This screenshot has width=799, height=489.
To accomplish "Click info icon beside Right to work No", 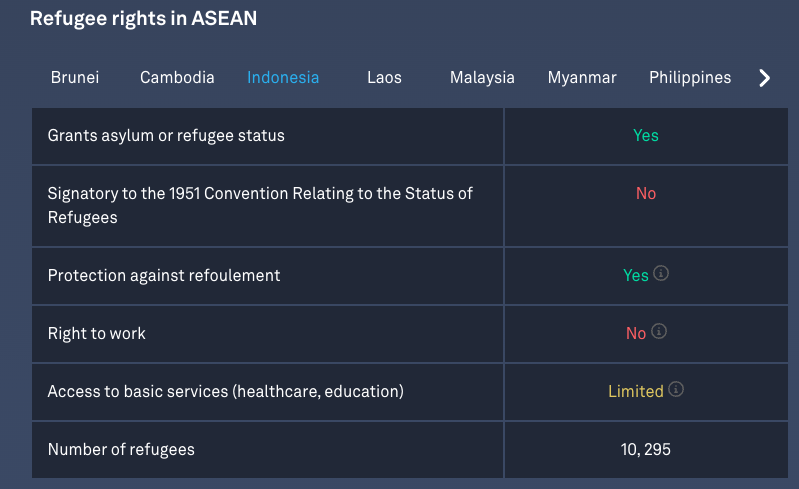I will coord(659,332).
